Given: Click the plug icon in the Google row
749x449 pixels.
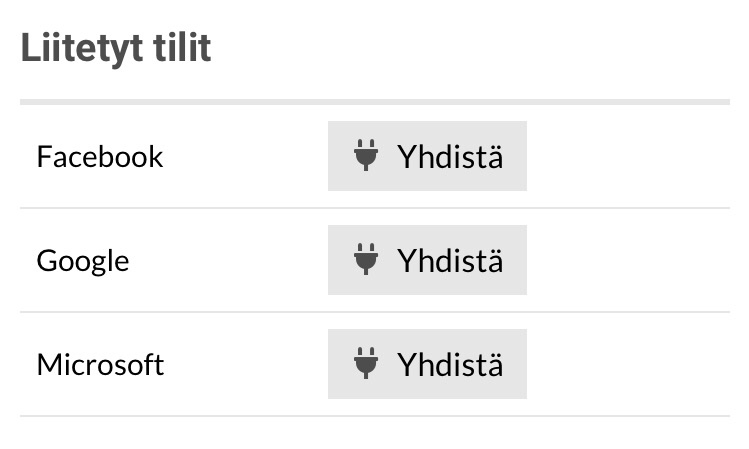Looking at the screenshot, I should (366, 260).
